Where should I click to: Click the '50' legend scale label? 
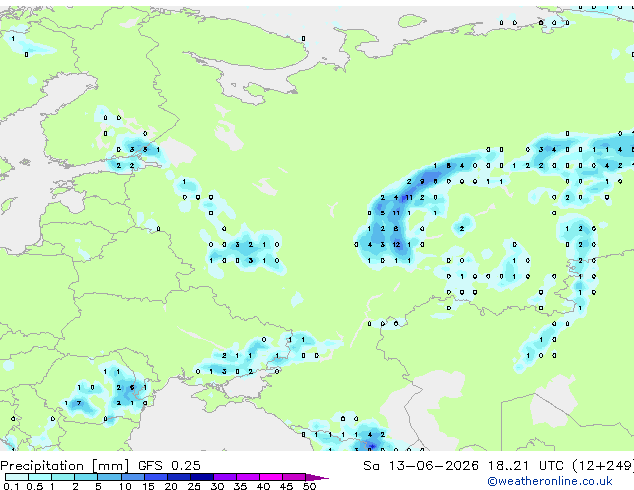coord(309,486)
